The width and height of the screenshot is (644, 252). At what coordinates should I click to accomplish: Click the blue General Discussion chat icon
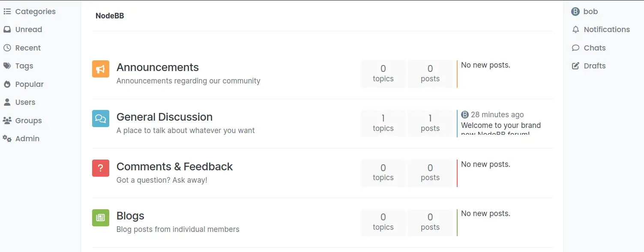click(101, 119)
